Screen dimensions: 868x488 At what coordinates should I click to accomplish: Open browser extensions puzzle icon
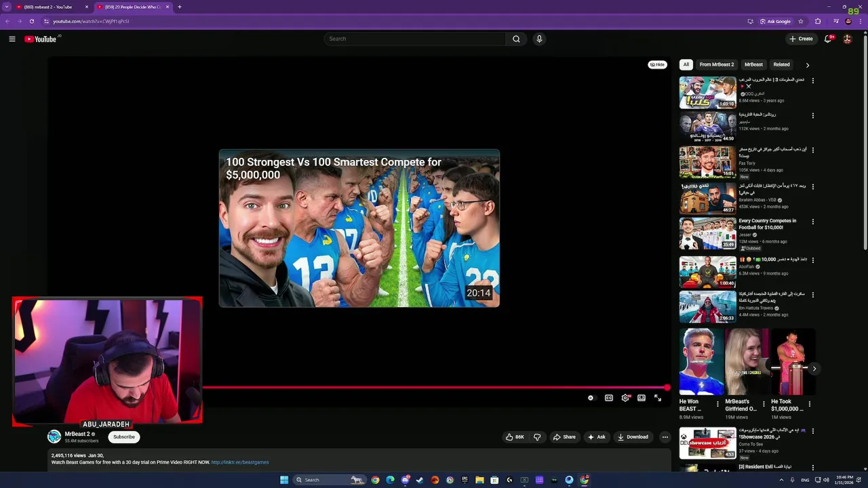[x=818, y=21]
